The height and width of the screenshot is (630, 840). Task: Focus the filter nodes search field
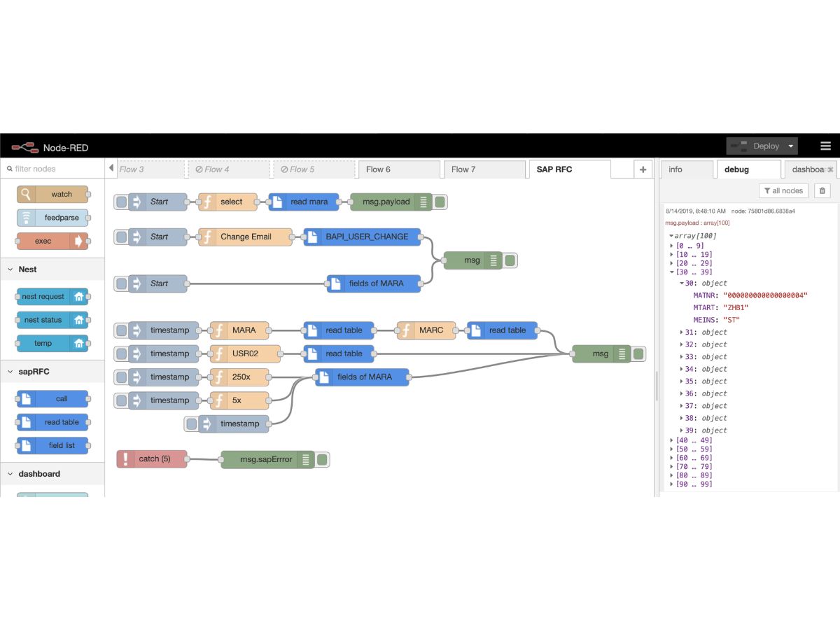click(52, 169)
